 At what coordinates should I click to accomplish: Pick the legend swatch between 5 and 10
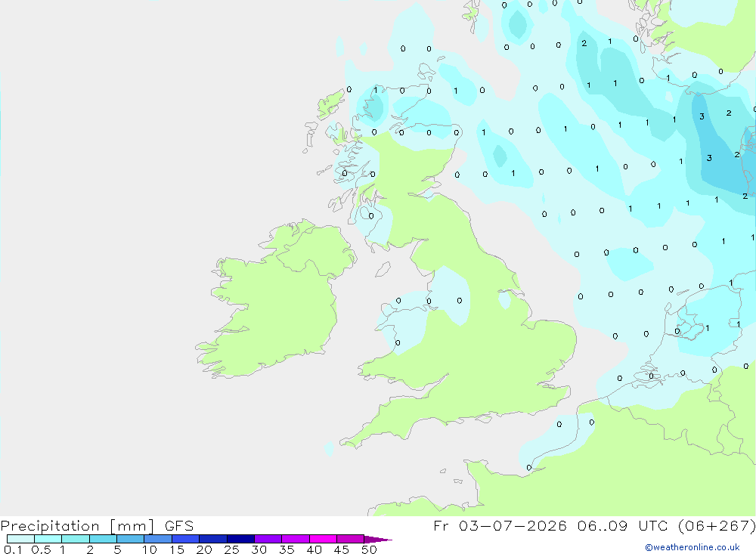(x=131, y=539)
